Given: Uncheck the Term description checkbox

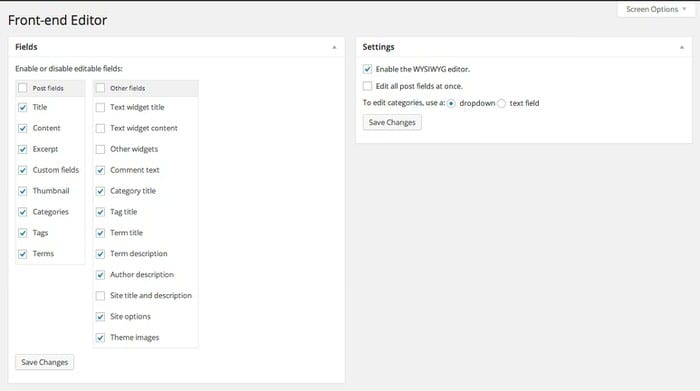Looking at the screenshot, I should [x=100, y=254].
